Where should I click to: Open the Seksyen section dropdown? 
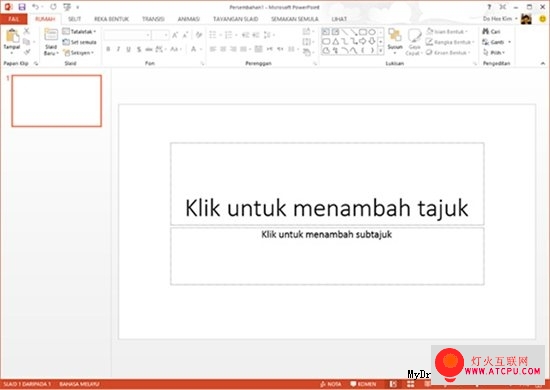[79, 53]
